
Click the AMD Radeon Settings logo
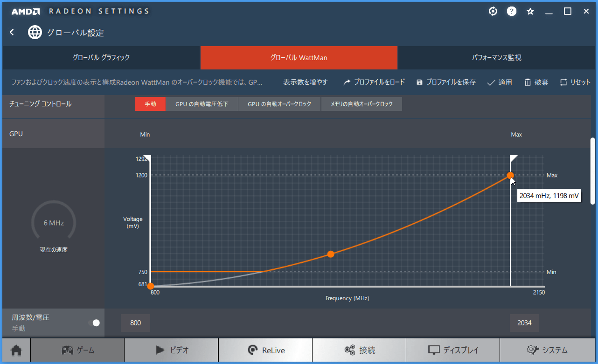tap(80, 11)
